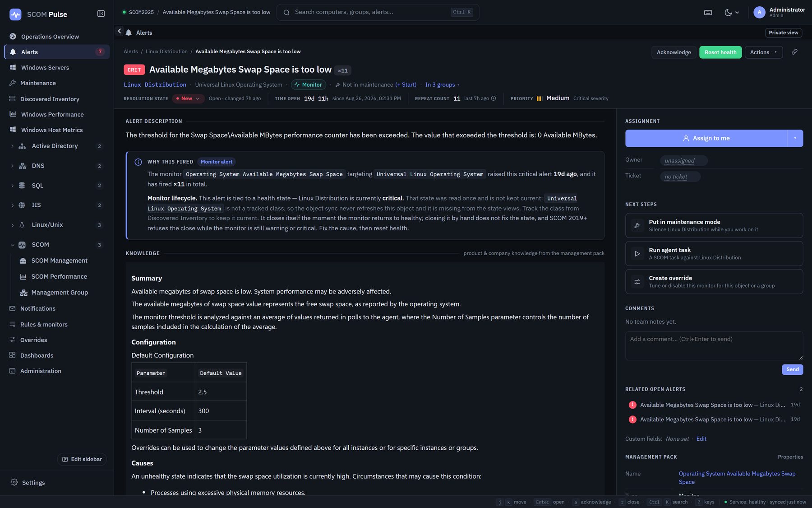Click the Linux/Unix penguin icon
The height and width of the screenshot is (508, 812).
[22, 225]
